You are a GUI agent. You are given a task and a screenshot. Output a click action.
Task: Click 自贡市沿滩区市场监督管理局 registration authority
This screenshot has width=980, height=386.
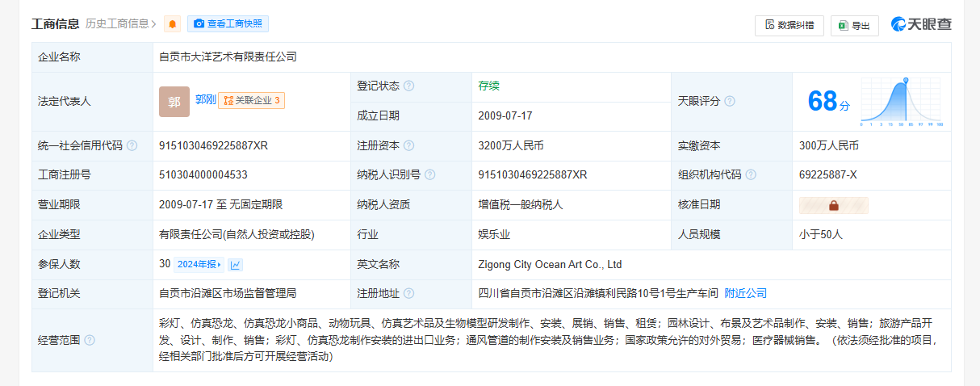coord(228,293)
